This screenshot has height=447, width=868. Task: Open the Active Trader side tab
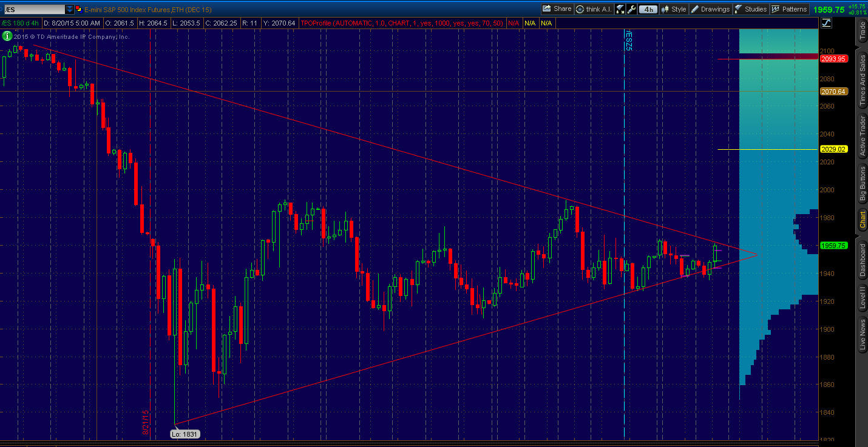(x=862, y=136)
